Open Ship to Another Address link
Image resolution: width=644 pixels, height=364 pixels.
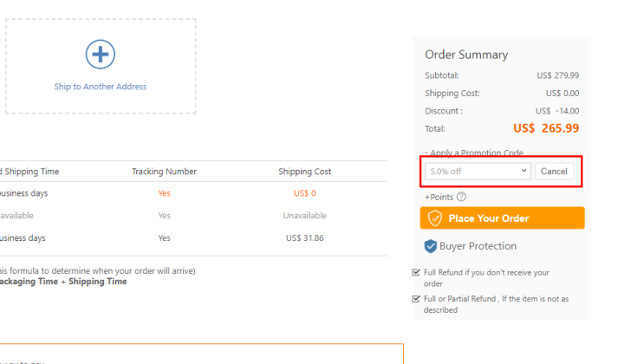pyautogui.click(x=101, y=87)
